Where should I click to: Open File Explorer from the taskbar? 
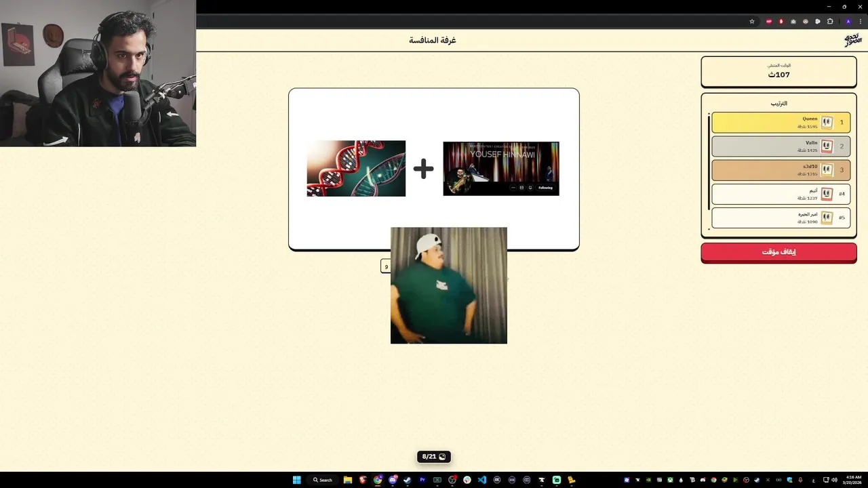tap(347, 480)
